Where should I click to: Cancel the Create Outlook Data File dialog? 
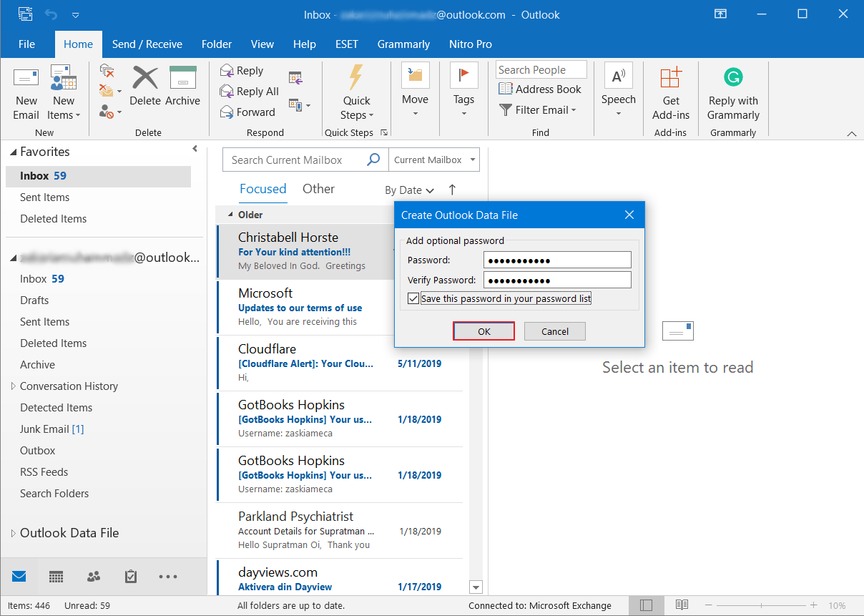(x=554, y=331)
